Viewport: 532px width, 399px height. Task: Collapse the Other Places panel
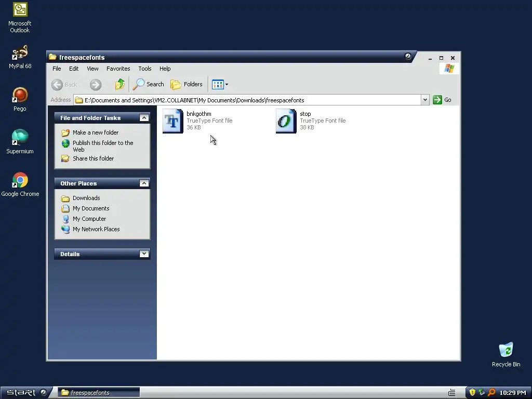(144, 183)
